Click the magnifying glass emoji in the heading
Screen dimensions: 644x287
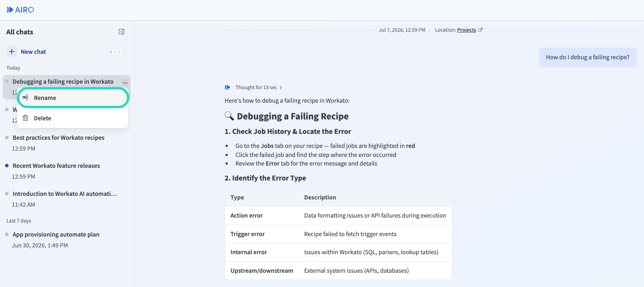pyautogui.click(x=229, y=116)
